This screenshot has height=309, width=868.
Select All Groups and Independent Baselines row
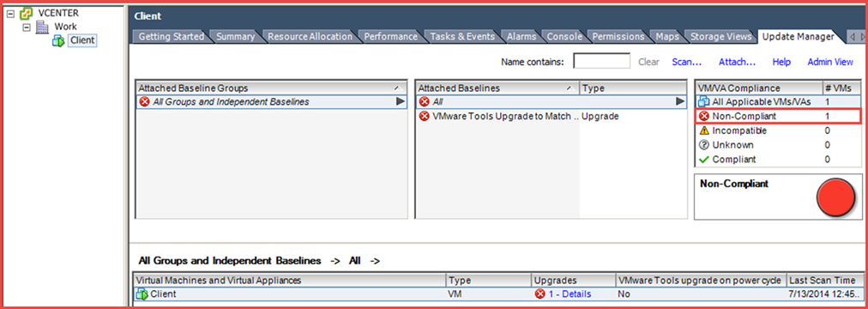271,102
